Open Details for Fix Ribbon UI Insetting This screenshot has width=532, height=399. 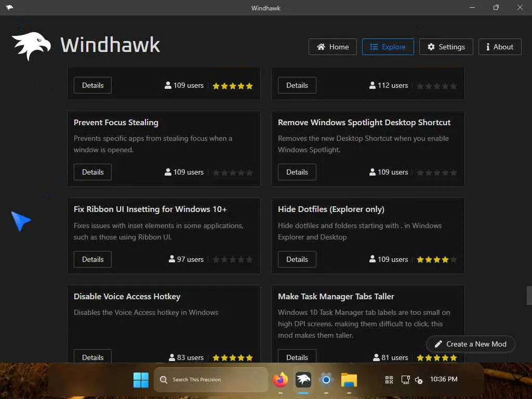[x=92, y=259]
